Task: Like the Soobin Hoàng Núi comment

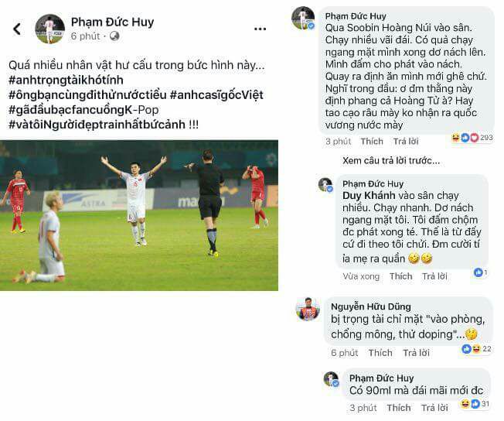Action: (372, 142)
